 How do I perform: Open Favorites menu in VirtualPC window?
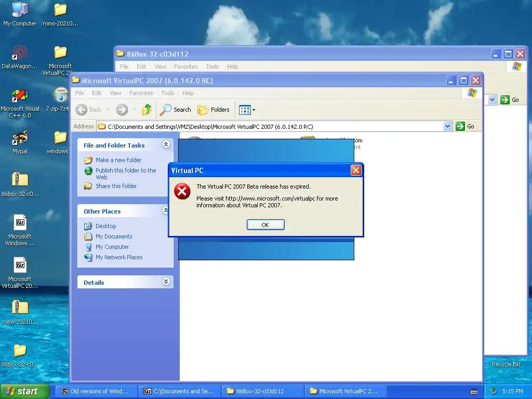pyautogui.click(x=141, y=93)
